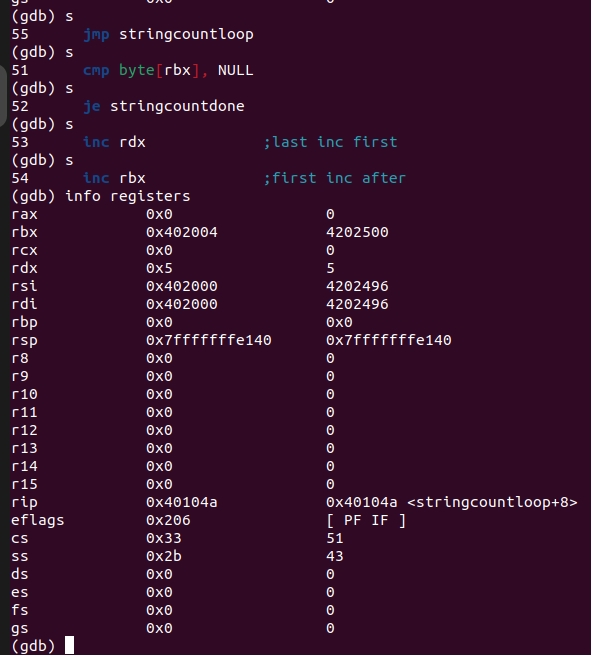Click the rsi register value 0x402000
This screenshot has height=655, width=591.
pyautogui.click(x=182, y=286)
